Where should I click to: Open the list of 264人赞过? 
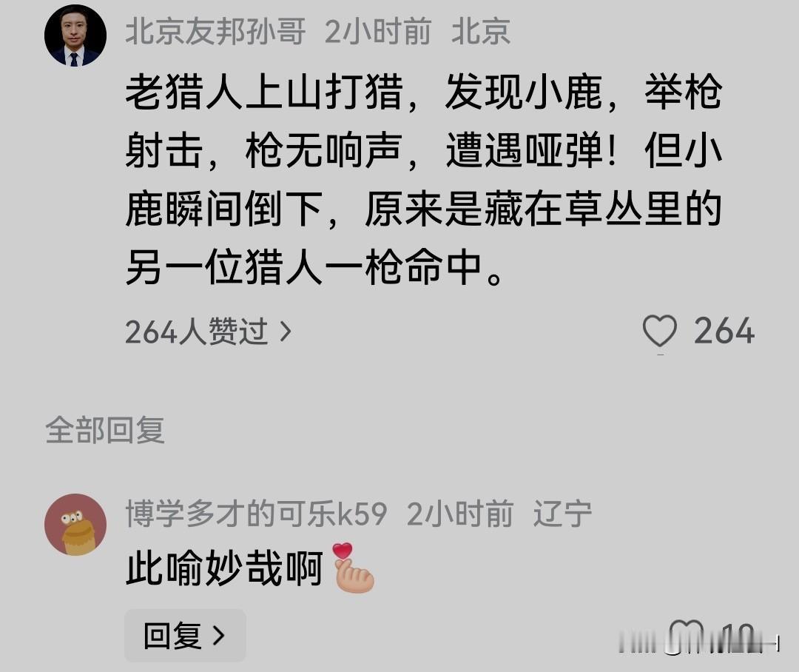pos(209,332)
